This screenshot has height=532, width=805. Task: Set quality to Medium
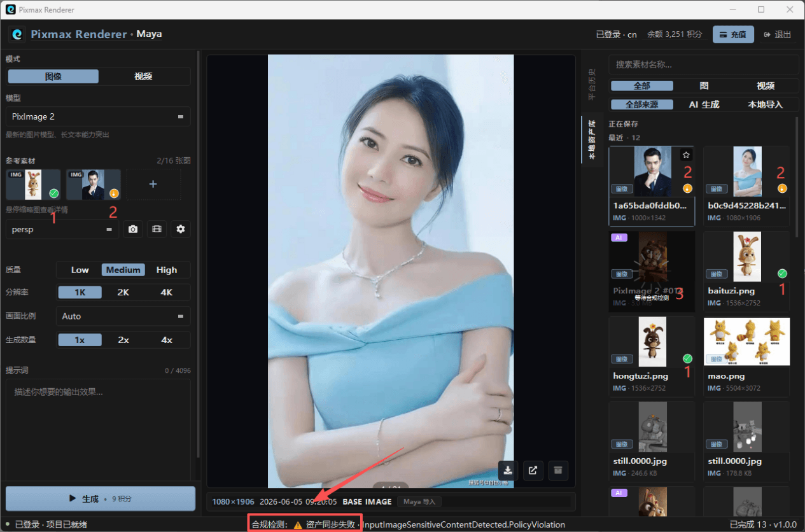click(123, 270)
